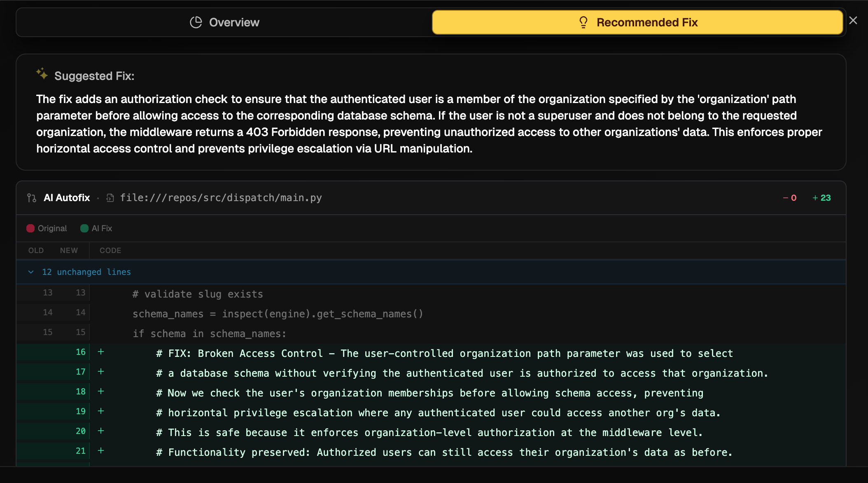Close the fix dialog with the X
Image resolution: width=868 pixels, height=483 pixels.
[853, 20]
